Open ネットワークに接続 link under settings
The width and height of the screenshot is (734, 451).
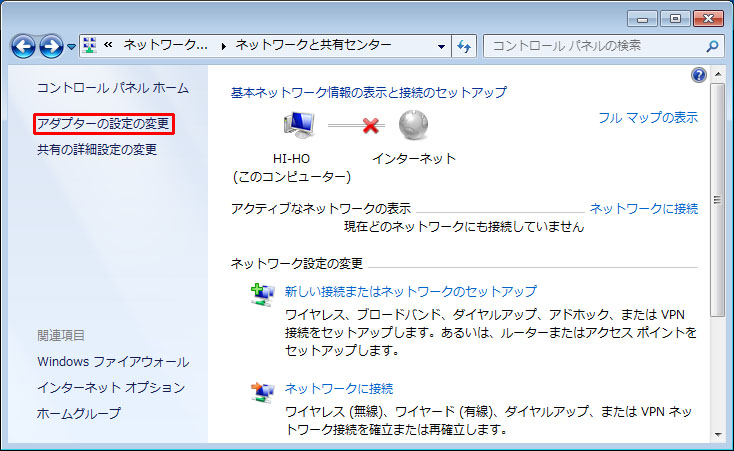339,389
